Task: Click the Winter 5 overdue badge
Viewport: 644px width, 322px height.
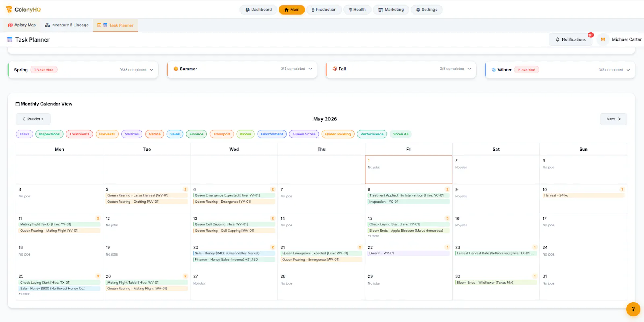Action: (526, 70)
